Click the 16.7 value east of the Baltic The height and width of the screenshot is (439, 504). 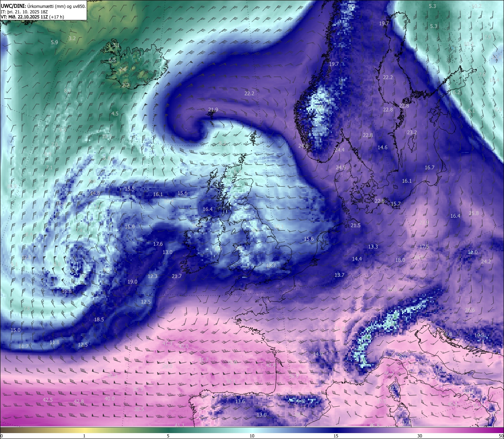pos(430,167)
